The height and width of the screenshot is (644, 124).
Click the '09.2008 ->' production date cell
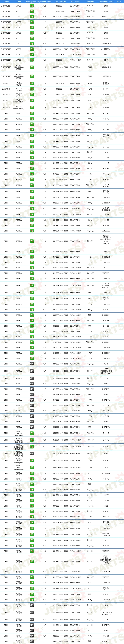point(60,60)
